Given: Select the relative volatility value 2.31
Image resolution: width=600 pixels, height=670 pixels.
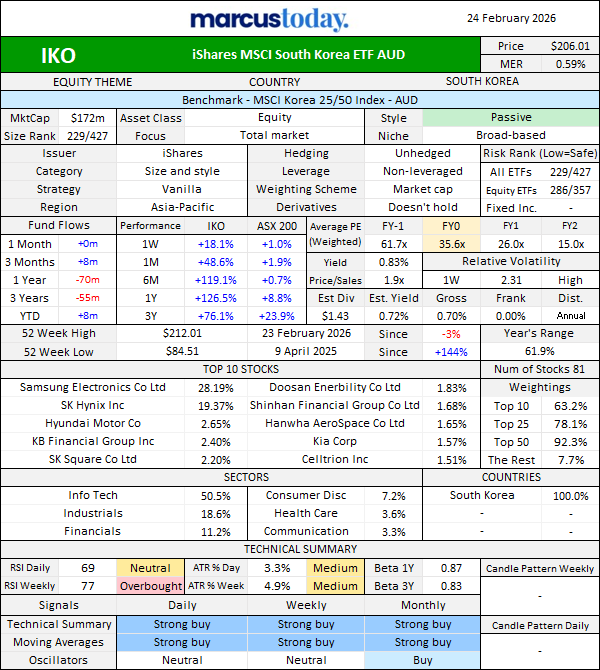Looking at the screenshot, I should 511,280.
